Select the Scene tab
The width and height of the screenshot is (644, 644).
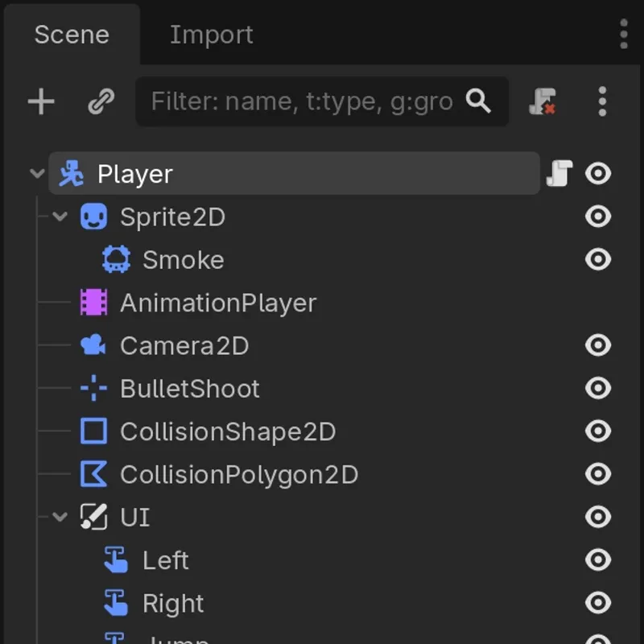click(x=72, y=35)
